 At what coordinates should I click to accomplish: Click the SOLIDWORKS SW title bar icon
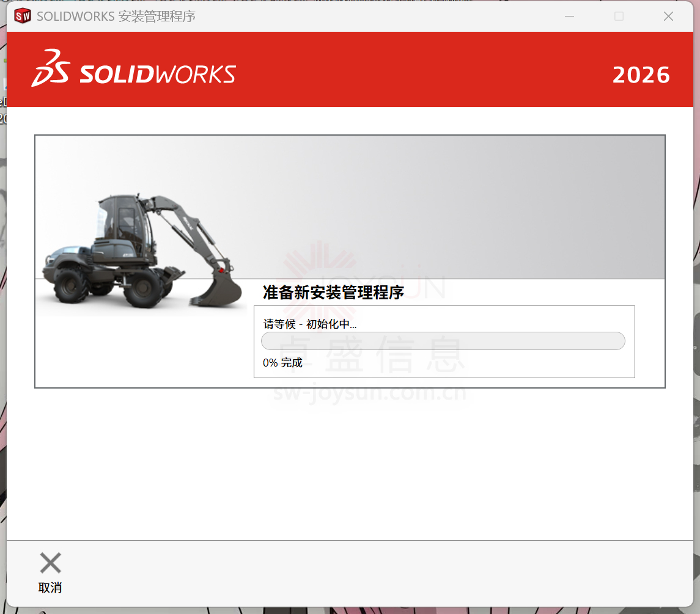click(x=23, y=16)
